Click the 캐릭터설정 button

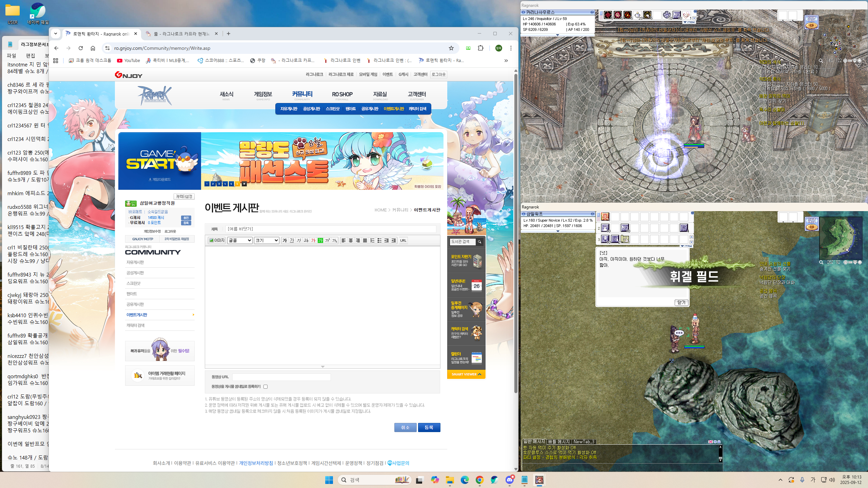184,197
